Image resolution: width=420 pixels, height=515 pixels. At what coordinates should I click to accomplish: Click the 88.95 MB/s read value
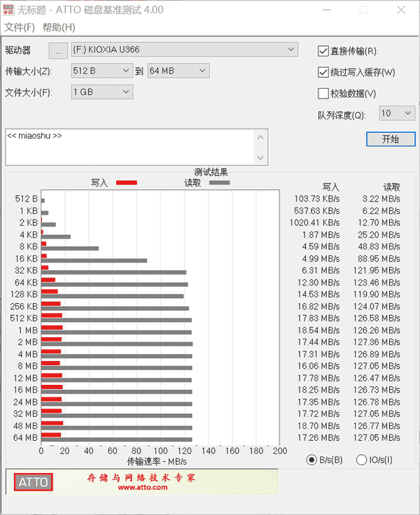pos(379,259)
